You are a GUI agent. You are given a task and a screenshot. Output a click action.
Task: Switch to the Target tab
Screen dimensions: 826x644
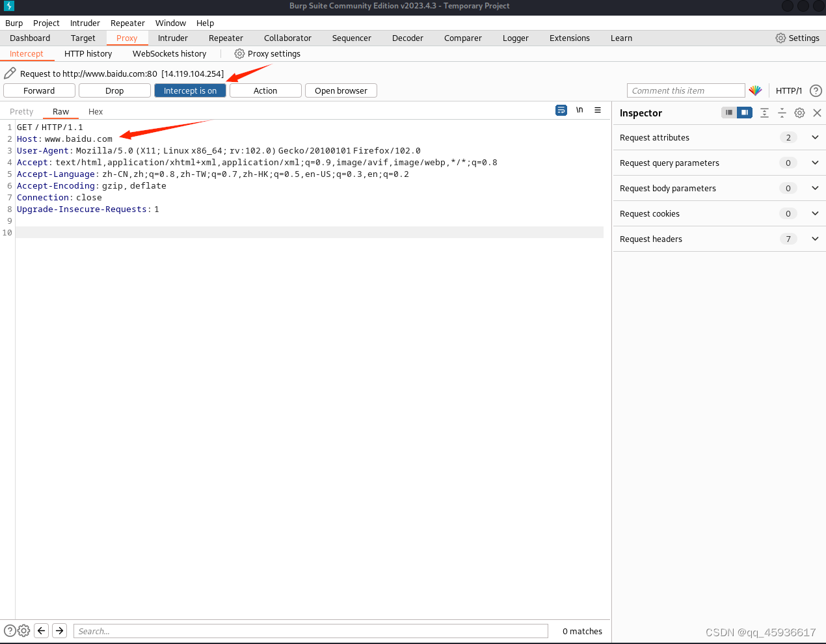83,38
